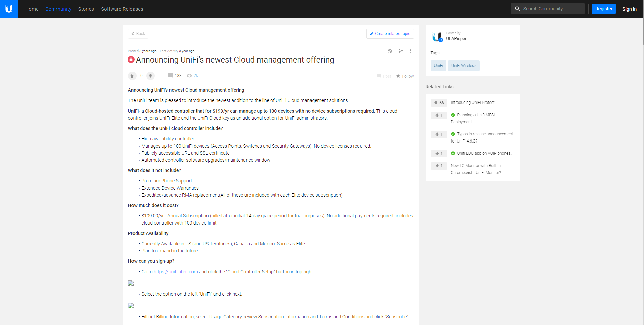Click the 'What does the UniFi cloud controller include?' heading
This screenshot has width=644, height=325.
point(176,128)
